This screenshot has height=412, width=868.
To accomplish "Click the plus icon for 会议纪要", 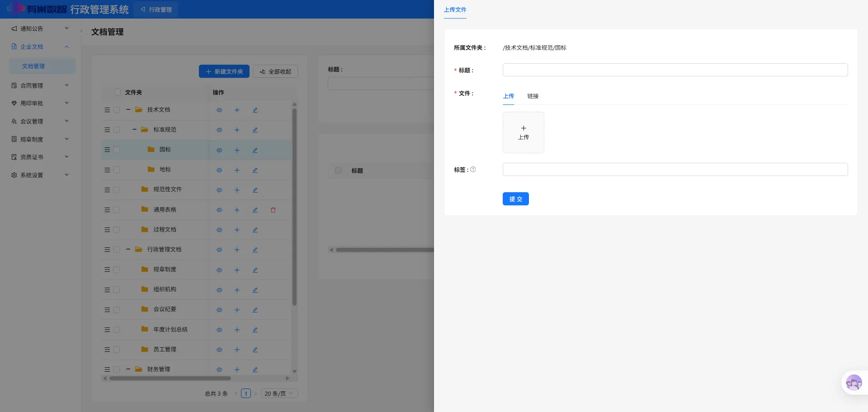I will [237, 310].
